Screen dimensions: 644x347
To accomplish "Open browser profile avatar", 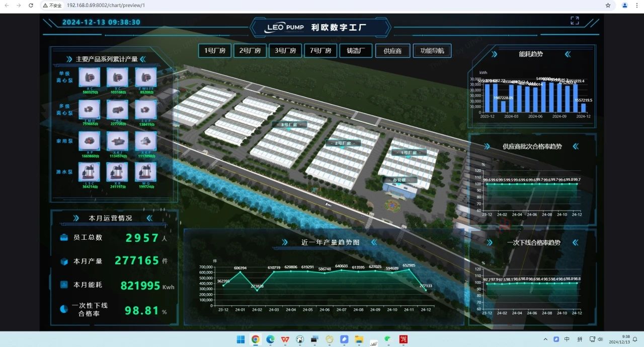I will click(625, 5).
